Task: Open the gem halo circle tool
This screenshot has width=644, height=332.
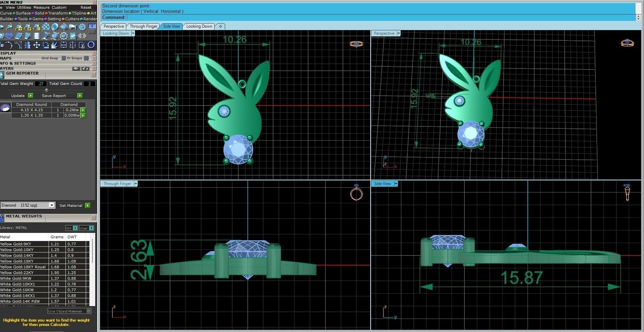Action: (x=82, y=27)
